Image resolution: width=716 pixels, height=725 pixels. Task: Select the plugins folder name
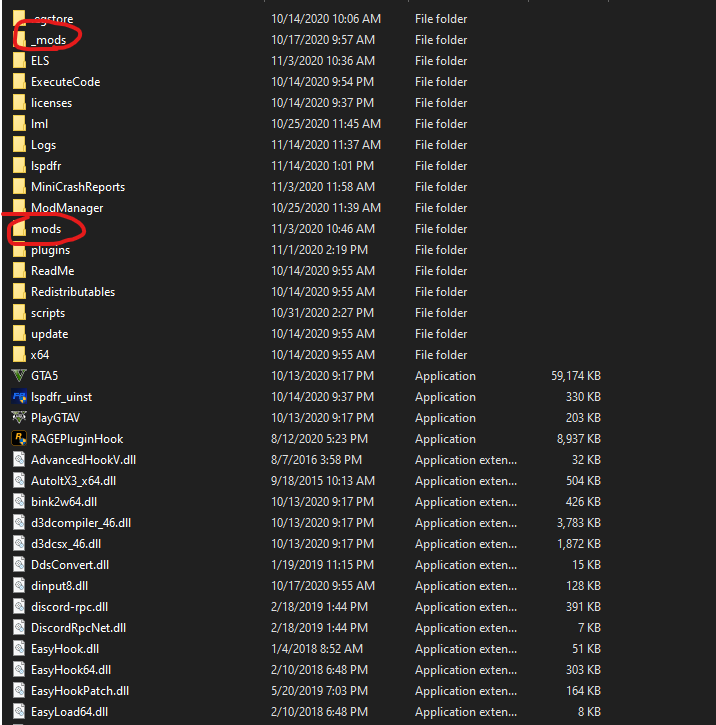[x=50, y=250]
